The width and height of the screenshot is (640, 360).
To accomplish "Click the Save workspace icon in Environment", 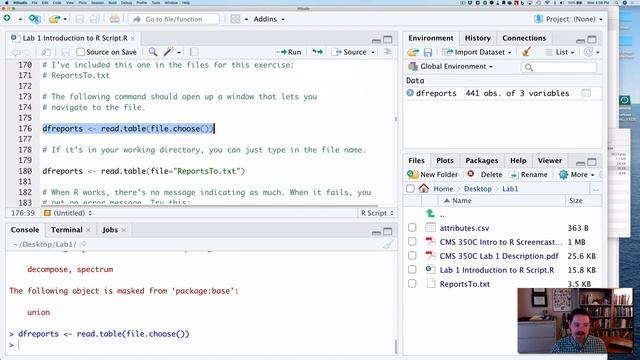I will 428,52.
